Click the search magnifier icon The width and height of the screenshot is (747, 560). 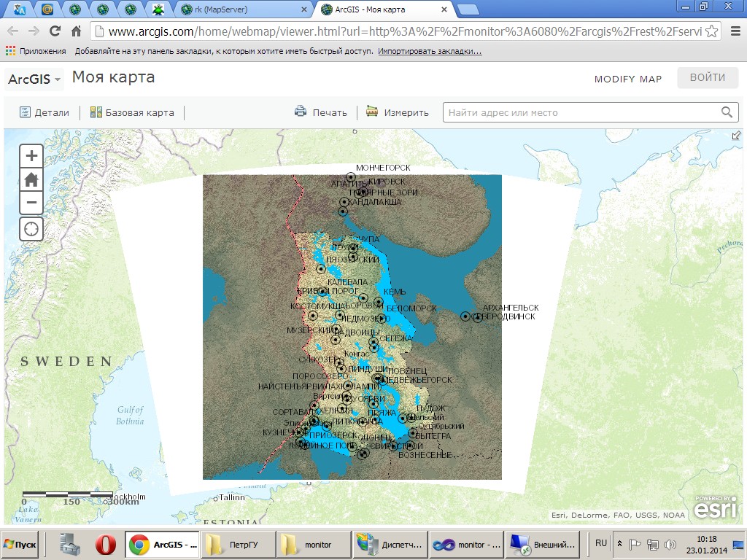tap(727, 112)
